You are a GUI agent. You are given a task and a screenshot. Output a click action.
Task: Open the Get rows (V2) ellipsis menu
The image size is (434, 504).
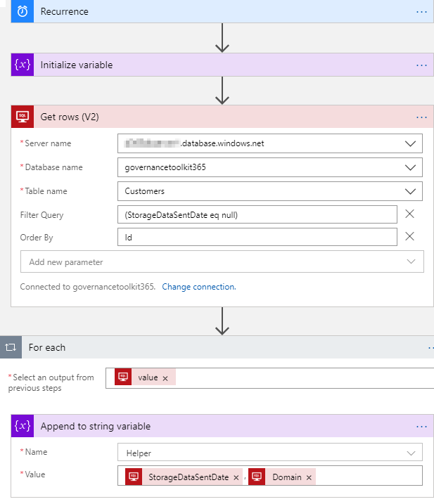421,117
